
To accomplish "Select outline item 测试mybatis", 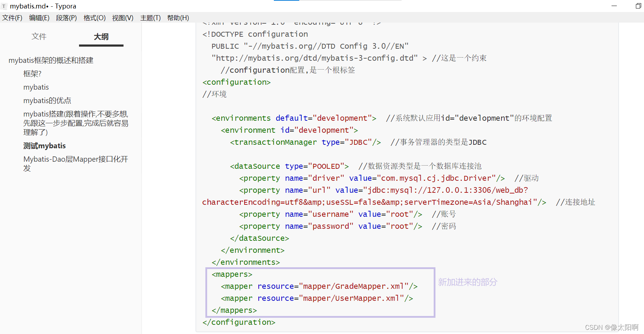I will (44, 146).
